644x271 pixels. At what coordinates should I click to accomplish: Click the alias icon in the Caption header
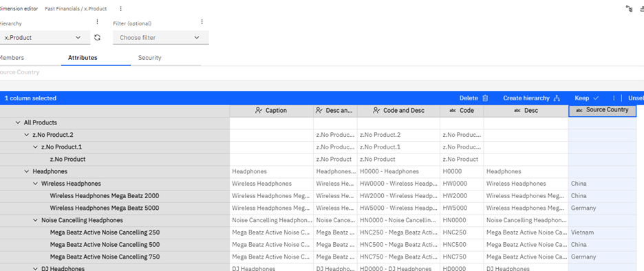(258, 111)
